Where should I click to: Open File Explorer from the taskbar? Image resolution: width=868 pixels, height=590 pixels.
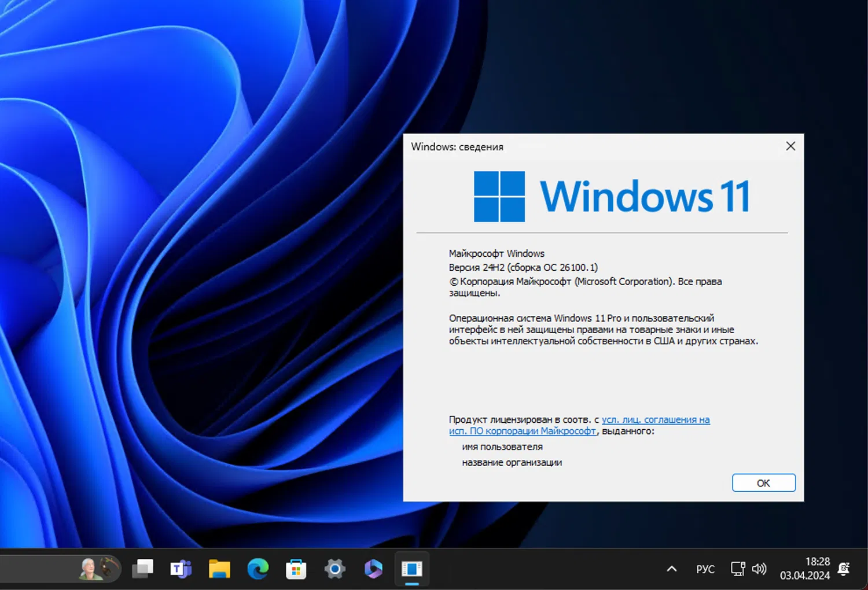pyautogui.click(x=219, y=569)
